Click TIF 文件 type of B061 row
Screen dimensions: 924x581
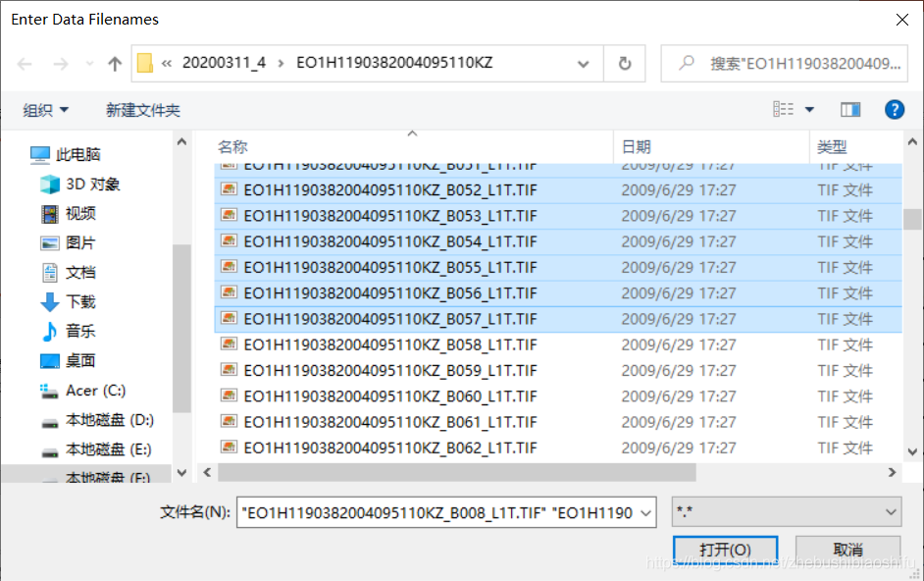click(x=845, y=422)
